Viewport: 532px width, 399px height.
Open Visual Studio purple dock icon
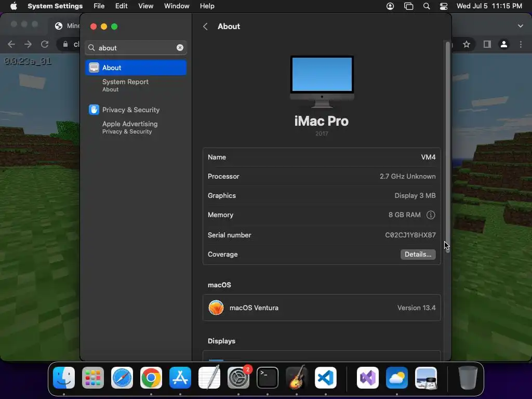tap(368, 378)
